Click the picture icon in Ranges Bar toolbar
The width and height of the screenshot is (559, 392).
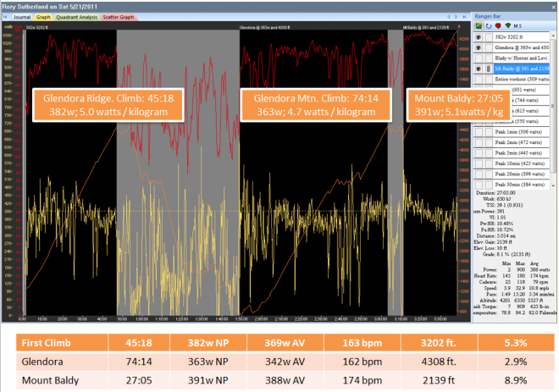click(x=479, y=25)
